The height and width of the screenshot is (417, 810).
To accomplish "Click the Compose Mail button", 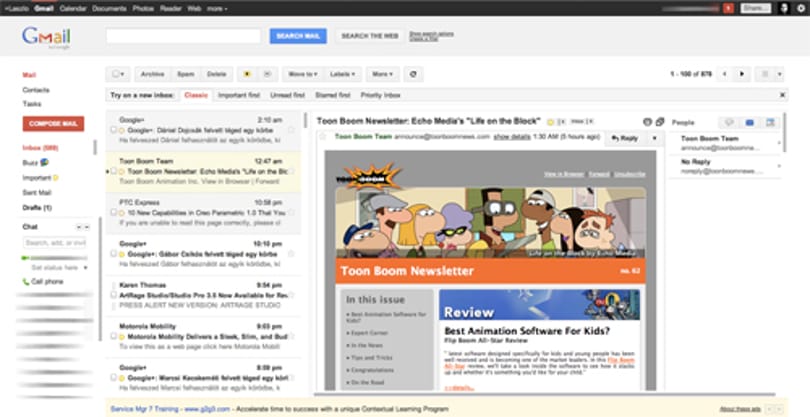I will point(53,124).
